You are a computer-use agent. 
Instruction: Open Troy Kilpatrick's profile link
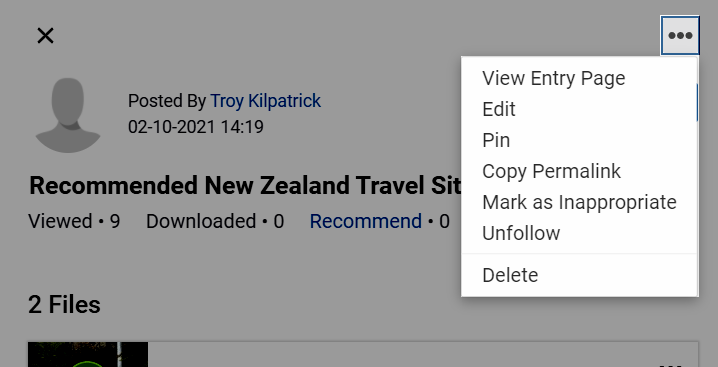[x=266, y=101]
